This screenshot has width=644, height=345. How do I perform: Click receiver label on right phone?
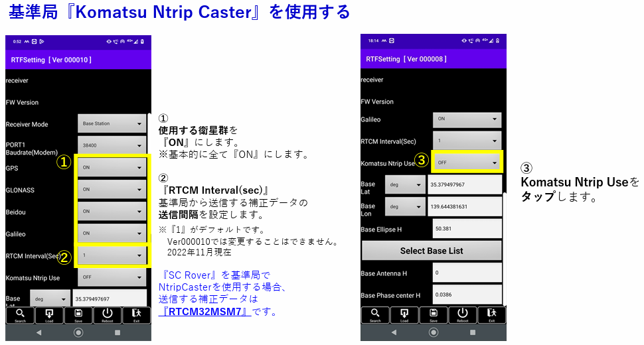(372, 80)
